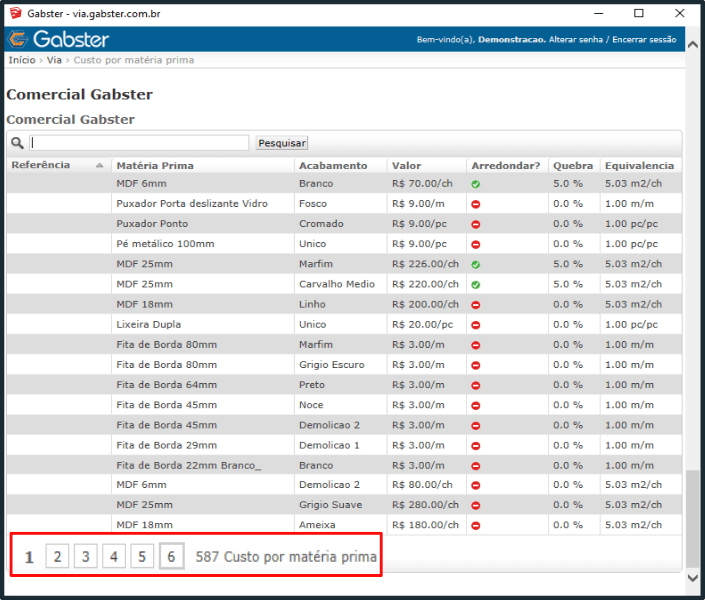Viewport: 705px width, 600px height.
Task: Click the Pesquisar button
Action: [x=282, y=143]
